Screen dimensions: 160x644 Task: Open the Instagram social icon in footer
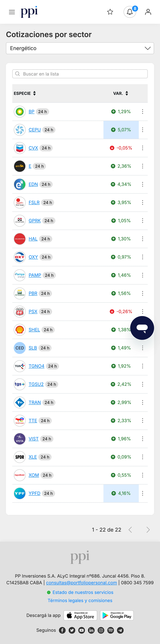(101, 630)
